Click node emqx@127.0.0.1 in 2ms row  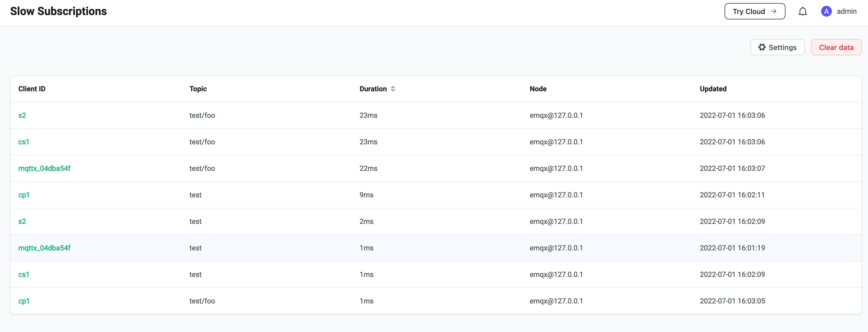coord(556,222)
